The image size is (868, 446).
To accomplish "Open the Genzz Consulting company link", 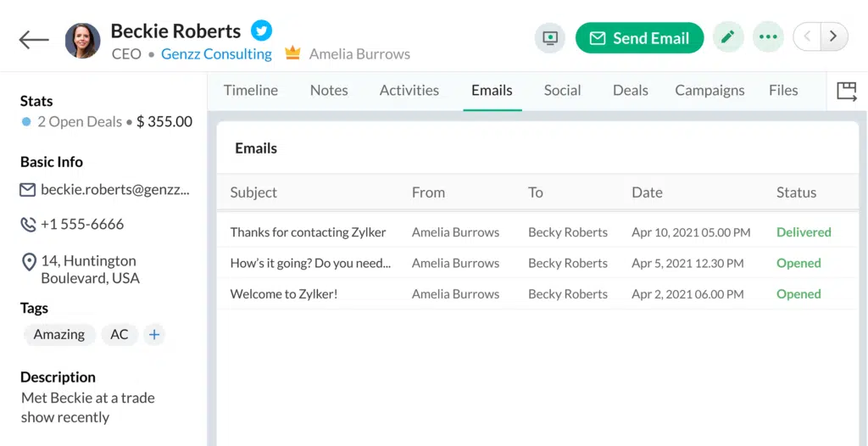I will pos(216,54).
